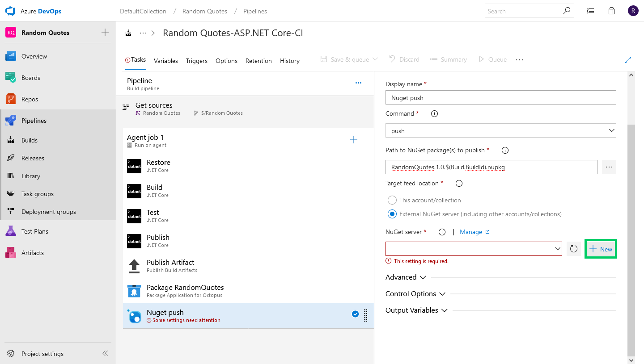Open the Test Plans icon
This screenshot has height=364, width=644.
tap(11, 231)
